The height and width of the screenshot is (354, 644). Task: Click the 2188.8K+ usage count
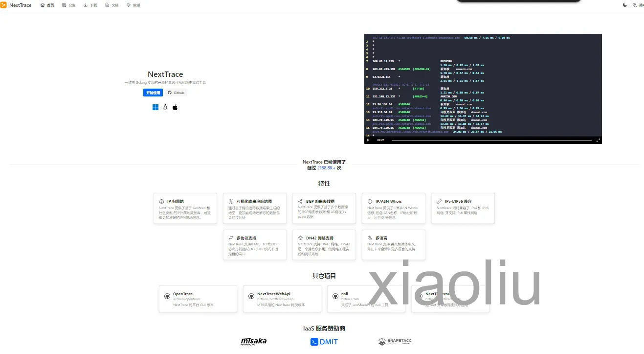pos(326,168)
